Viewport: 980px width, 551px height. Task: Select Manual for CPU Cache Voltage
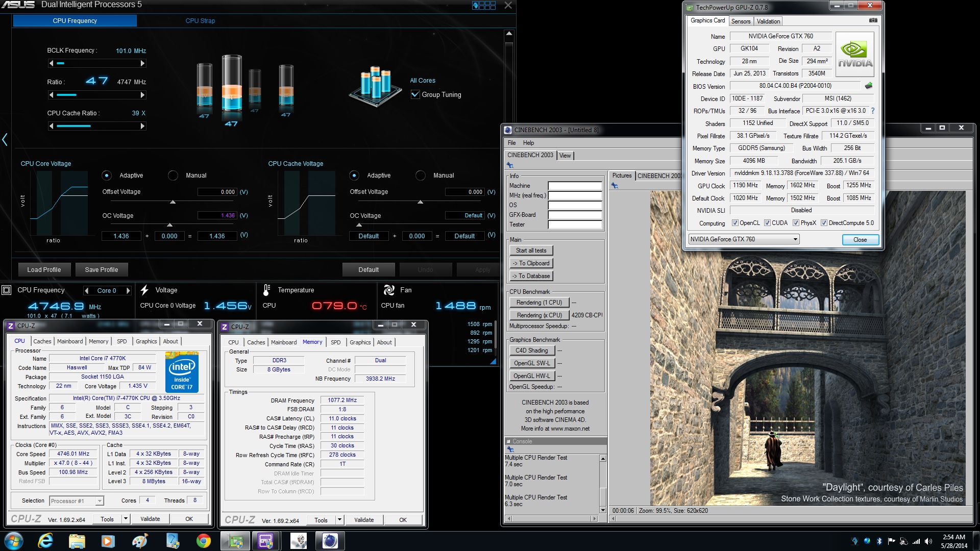421,176
